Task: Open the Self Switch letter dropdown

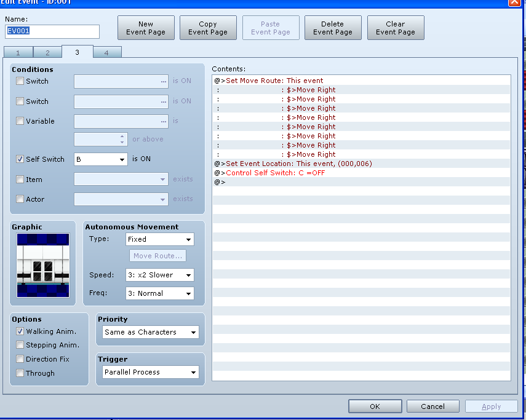Action: click(x=100, y=159)
